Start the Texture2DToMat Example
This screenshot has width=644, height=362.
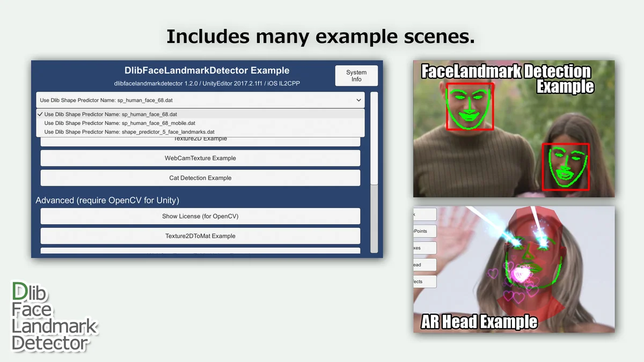click(x=200, y=235)
